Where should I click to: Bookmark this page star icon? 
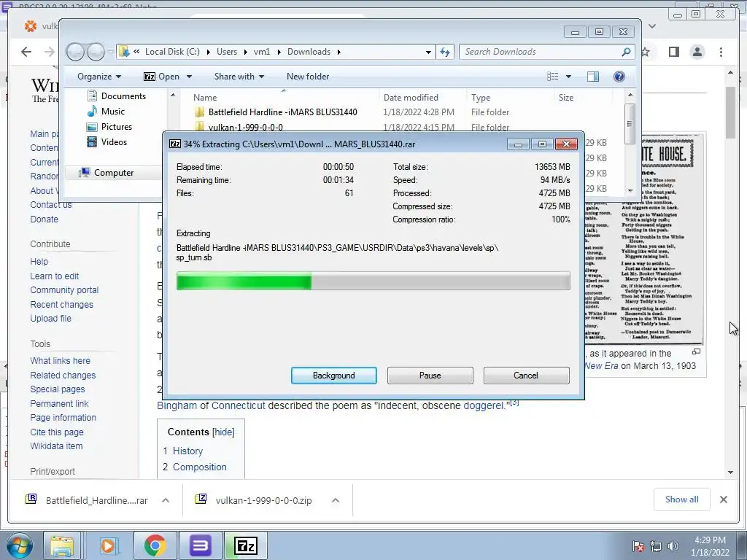[x=646, y=52]
